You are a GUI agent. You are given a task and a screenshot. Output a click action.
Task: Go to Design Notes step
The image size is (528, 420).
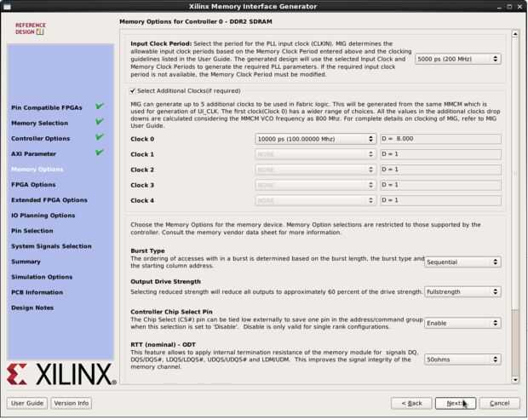click(32, 308)
